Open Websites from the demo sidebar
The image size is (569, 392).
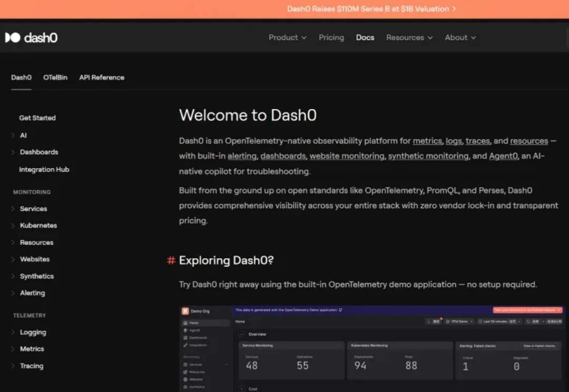(185, 379)
